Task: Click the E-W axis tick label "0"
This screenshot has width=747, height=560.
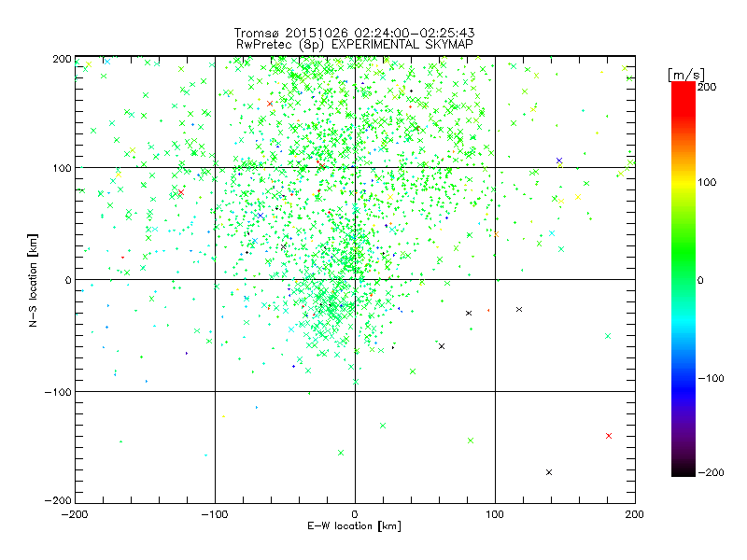Action: [355, 514]
